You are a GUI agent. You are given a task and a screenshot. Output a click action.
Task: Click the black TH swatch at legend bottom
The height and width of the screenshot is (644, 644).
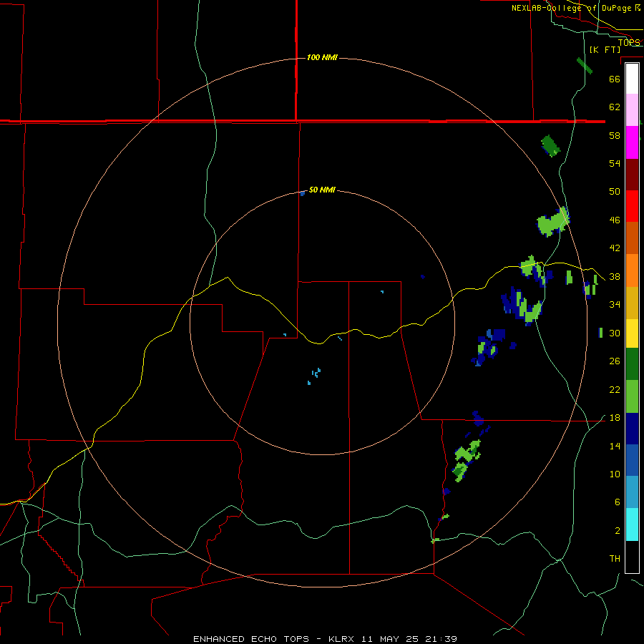[x=632, y=557]
